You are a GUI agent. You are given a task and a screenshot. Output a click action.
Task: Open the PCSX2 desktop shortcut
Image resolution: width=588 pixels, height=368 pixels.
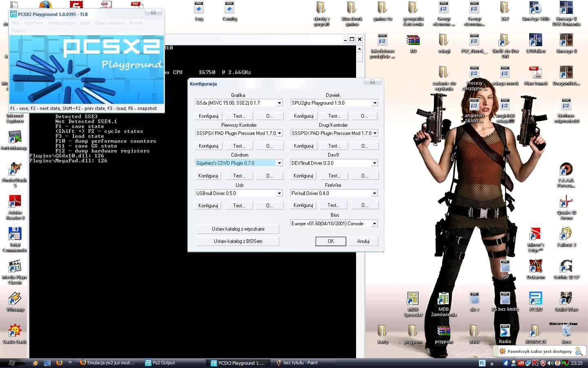click(x=535, y=301)
